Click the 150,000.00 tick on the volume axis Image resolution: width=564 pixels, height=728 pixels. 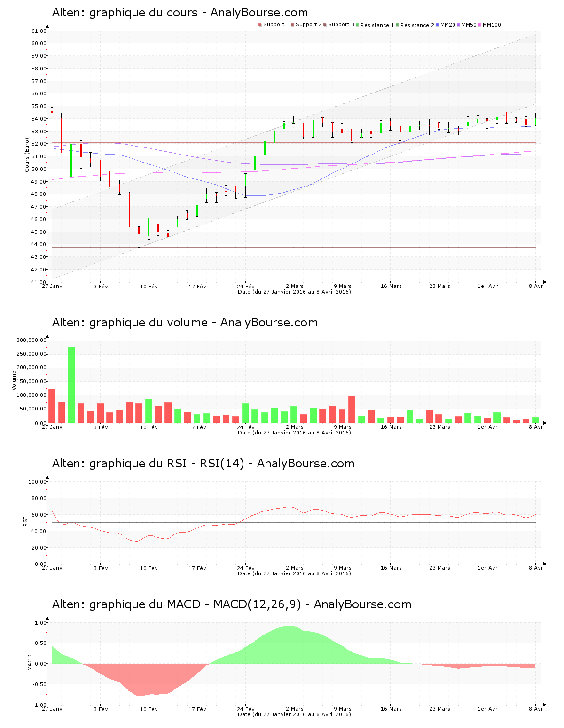[x=31, y=381]
